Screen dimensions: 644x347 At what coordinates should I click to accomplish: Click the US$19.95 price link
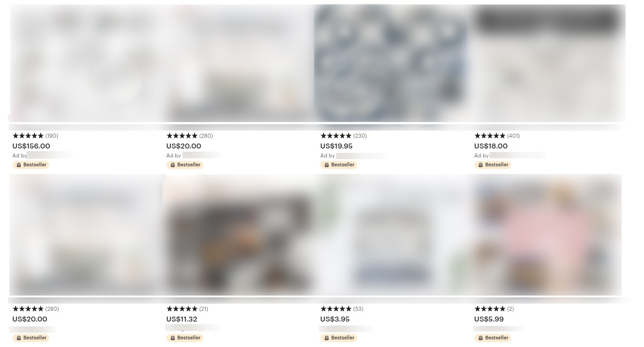pyautogui.click(x=336, y=146)
